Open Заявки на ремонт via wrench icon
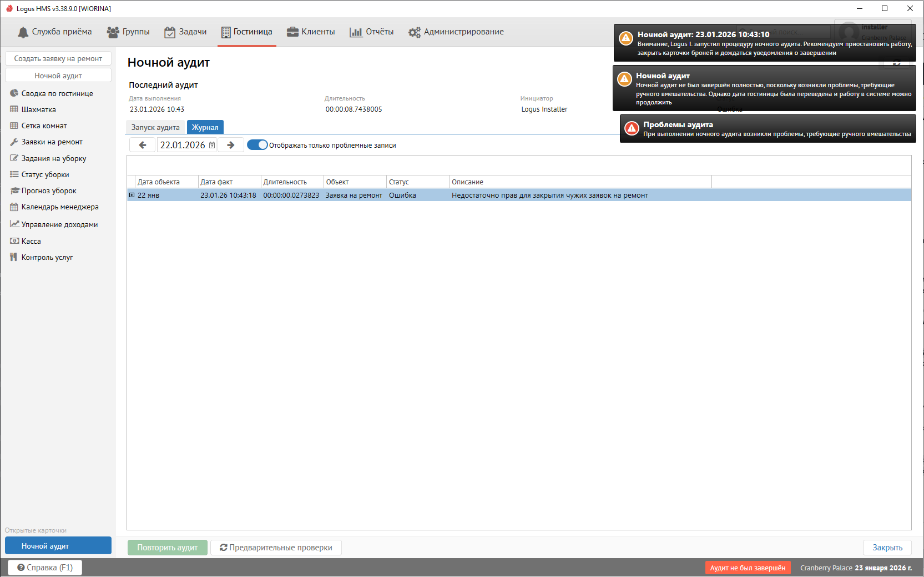This screenshot has width=924, height=577. point(14,142)
